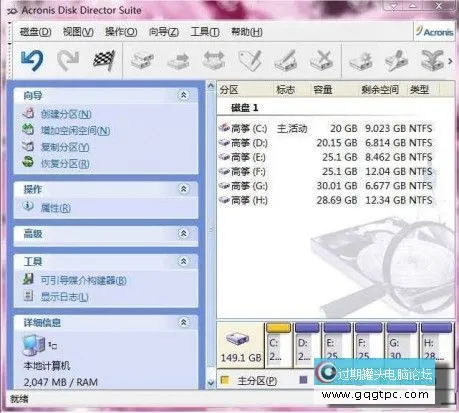Screen dimensions: 459x413
Task: Start the 恢复分区(R) wizard
Action: (x=65, y=164)
